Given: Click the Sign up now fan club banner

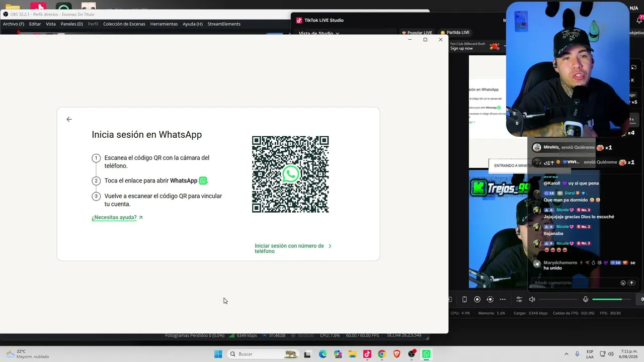Looking at the screenshot, I should pyautogui.click(x=461, y=48).
